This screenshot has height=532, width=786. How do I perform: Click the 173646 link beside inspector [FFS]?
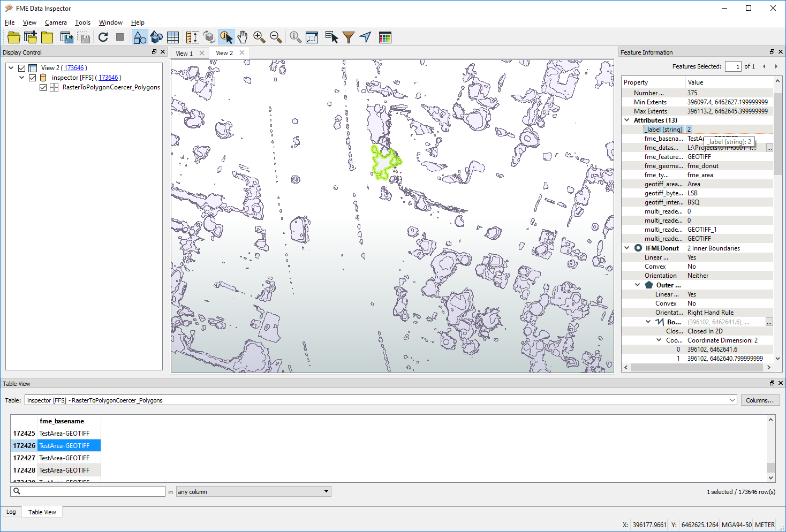point(108,78)
